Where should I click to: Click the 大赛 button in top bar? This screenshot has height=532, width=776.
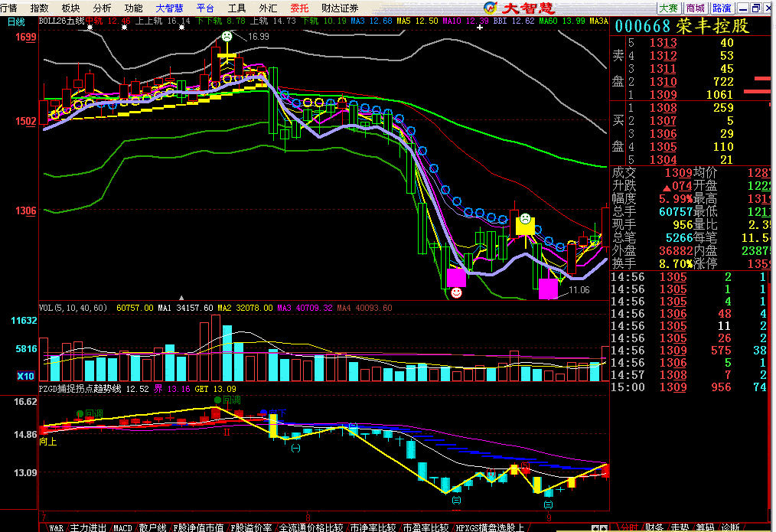(668, 8)
